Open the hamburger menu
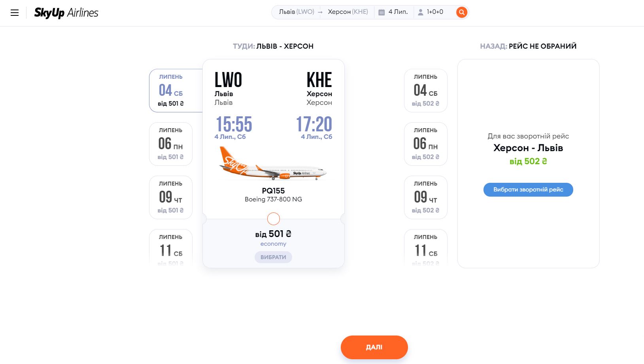The width and height of the screenshot is (644, 364). coord(15,13)
